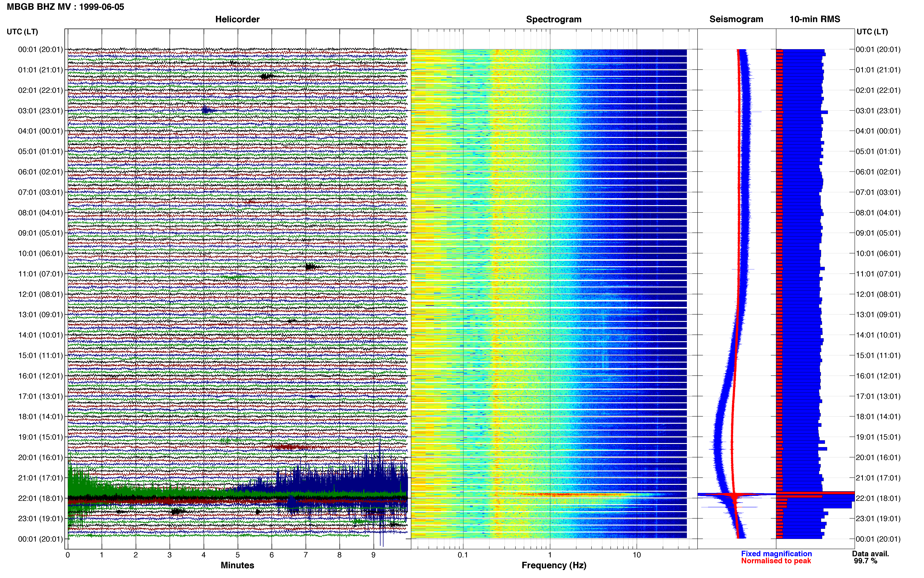
Task: Click the dark red tremor burst near 19:31 trace
Action: point(291,447)
